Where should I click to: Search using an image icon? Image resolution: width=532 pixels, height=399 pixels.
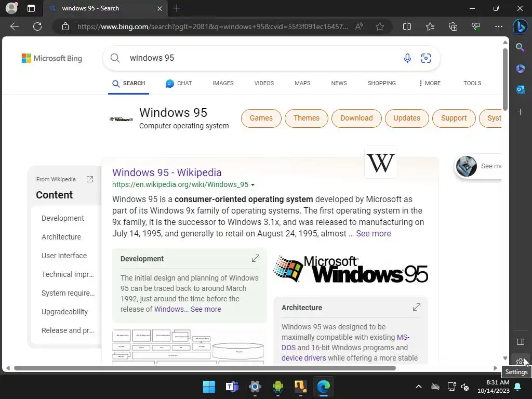[x=426, y=58]
